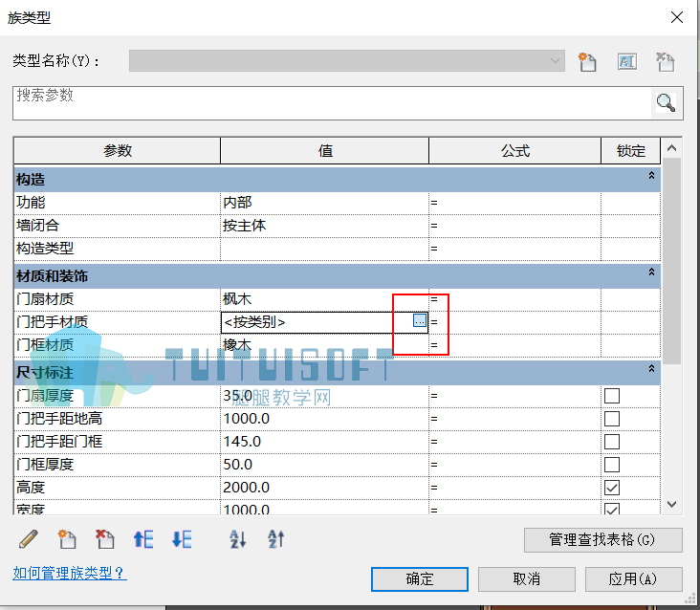Click the scrollbar up arrow
The image size is (700, 610).
(x=671, y=147)
